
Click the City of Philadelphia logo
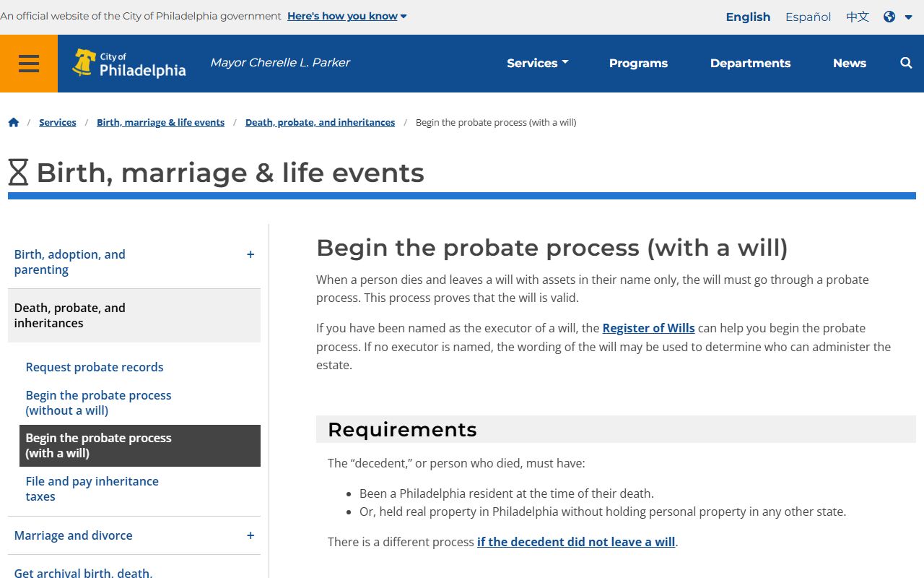pyautogui.click(x=129, y=63)
